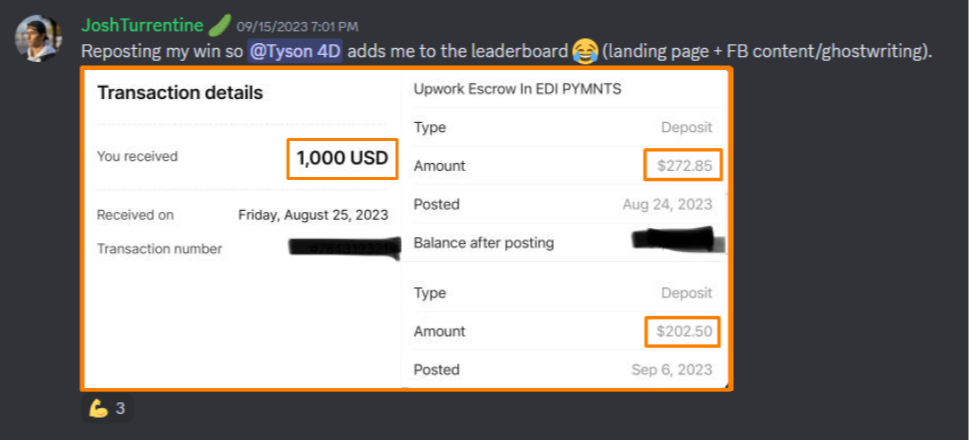The height and width of the screenshot is (440, 969).
Task: Click the highlighted 1,000 USD amount
Action: click(340, 157)
